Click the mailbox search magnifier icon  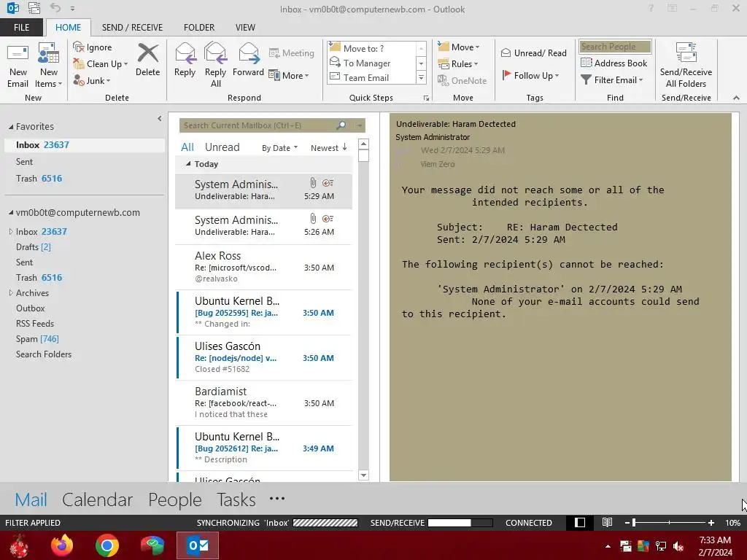(341, 125)
